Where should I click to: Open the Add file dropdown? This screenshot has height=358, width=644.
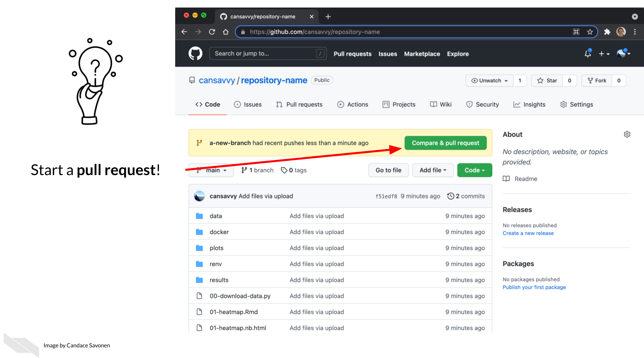pyautogui.click(x=433, y=170)
